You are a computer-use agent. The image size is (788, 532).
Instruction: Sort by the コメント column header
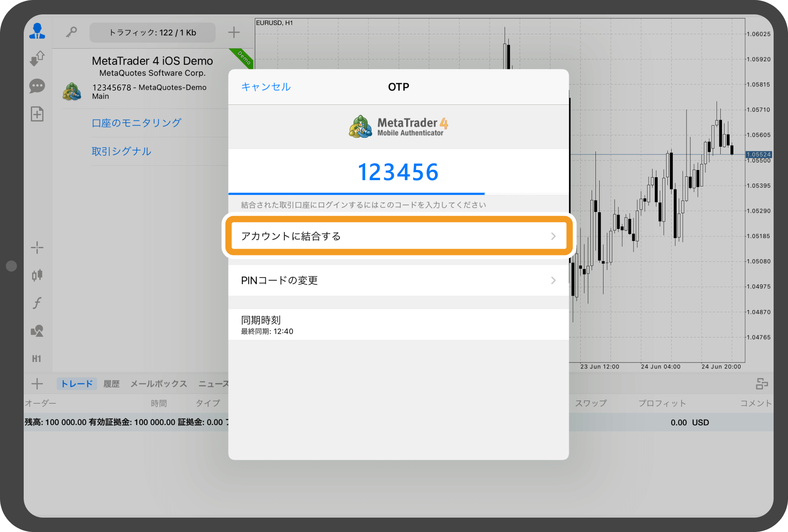(x=756, y=403)
